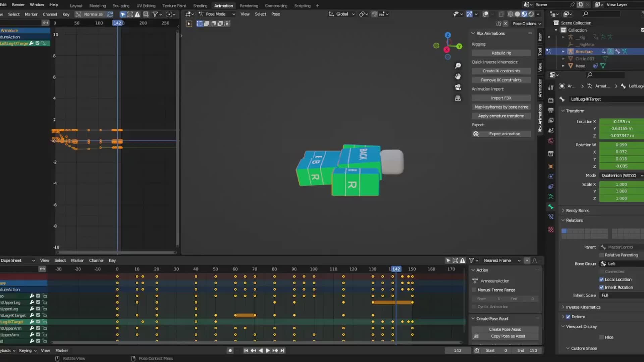This screenshot has height=362, width=644.
Task: Switch to Layout workspace tab
Action: 76,6
